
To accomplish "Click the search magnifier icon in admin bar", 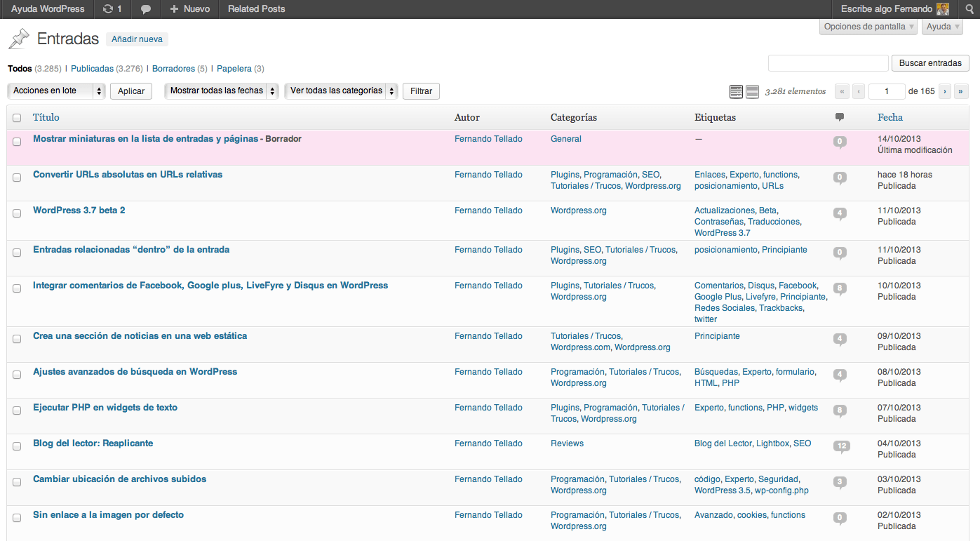I will tap(969, 9).
